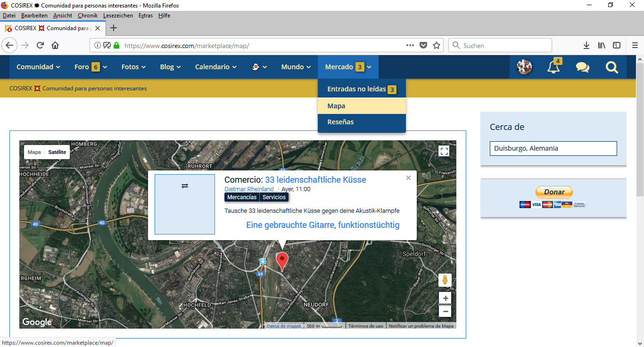This screenshot has width=644, height=347.
Task: Open the conversations chat bubbles icon
Action: [x=582, y=67]
